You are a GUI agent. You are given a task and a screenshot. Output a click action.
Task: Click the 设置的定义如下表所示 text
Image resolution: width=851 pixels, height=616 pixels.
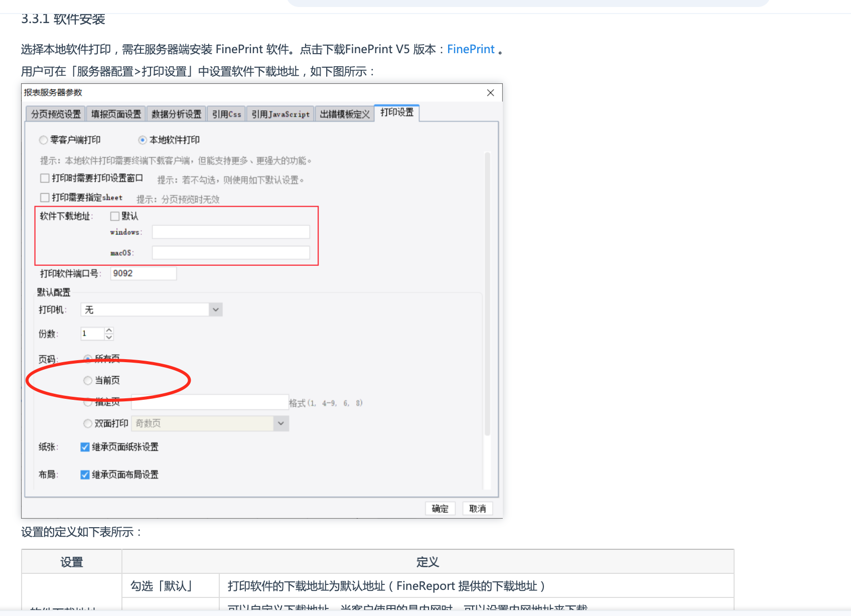click(x=81, y=532)
